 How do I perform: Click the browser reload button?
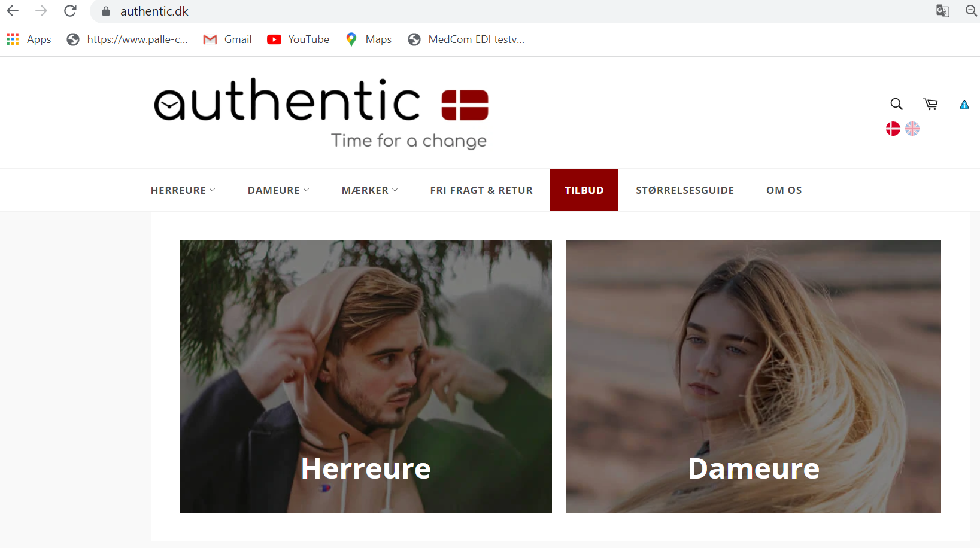point(70,11)
